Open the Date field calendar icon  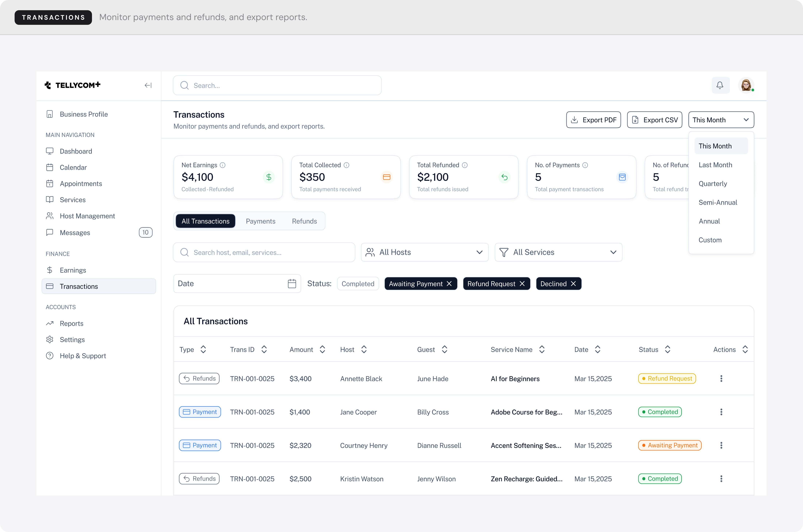pos(292,284)
